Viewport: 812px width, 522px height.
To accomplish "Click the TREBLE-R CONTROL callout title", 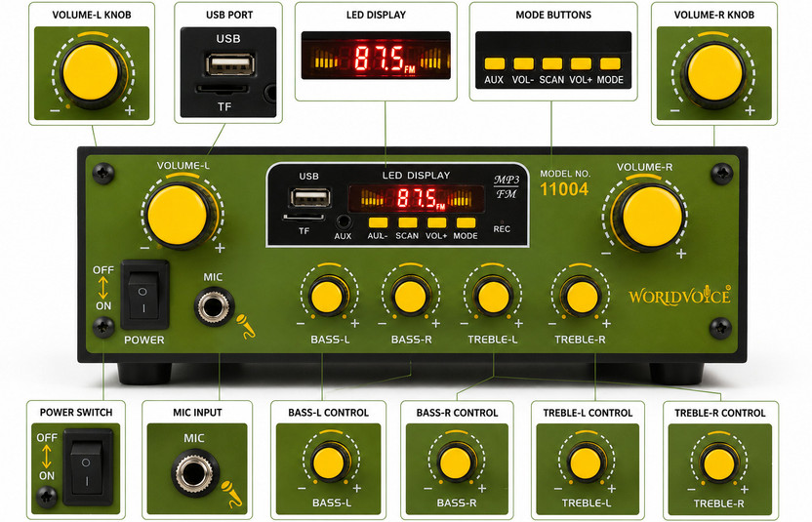I will (x=720, y=413).
